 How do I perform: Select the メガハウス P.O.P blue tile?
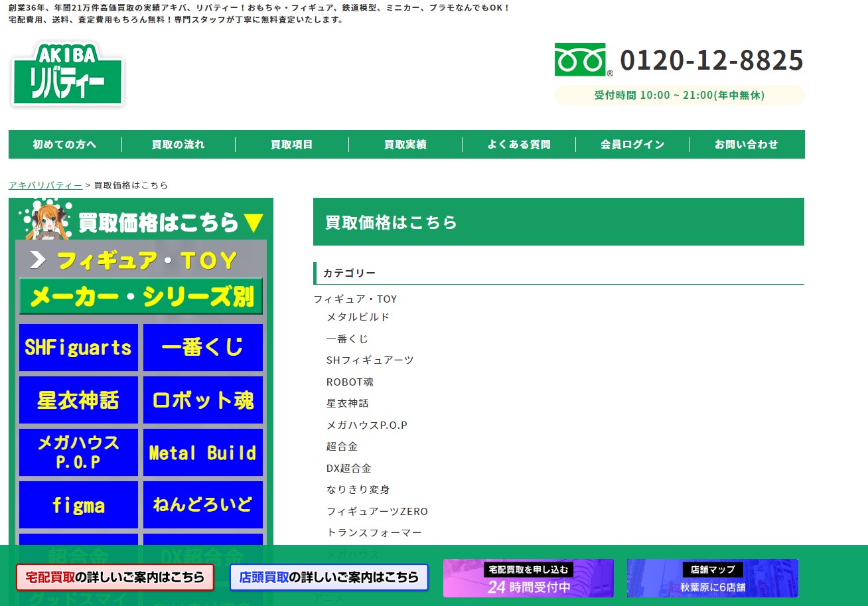(x=78, y=452)
